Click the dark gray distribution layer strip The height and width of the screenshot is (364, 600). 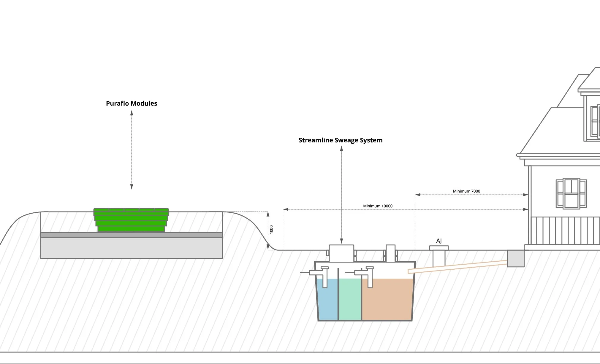[x=131, y=235]
